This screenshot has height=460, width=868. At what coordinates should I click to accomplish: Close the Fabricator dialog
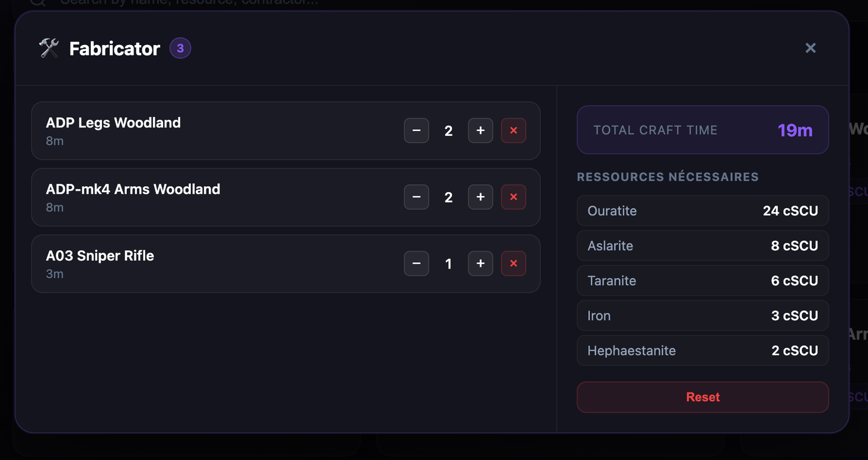[810, 48]
